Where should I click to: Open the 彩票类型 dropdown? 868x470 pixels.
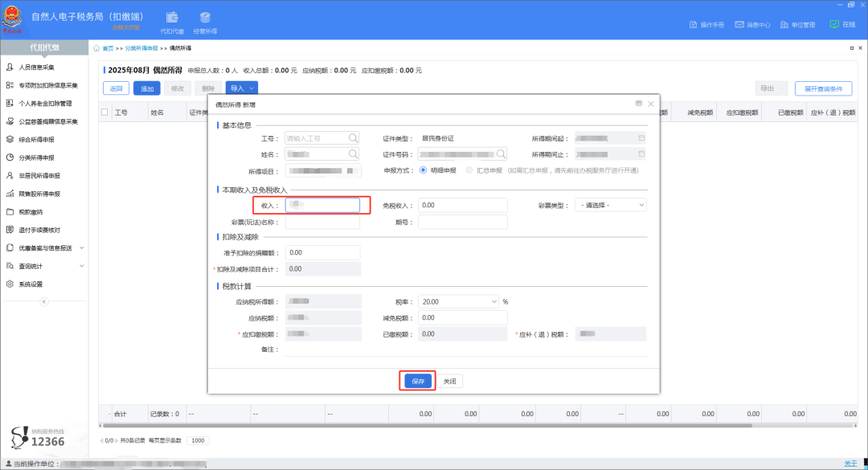click(x=611, y=205)
